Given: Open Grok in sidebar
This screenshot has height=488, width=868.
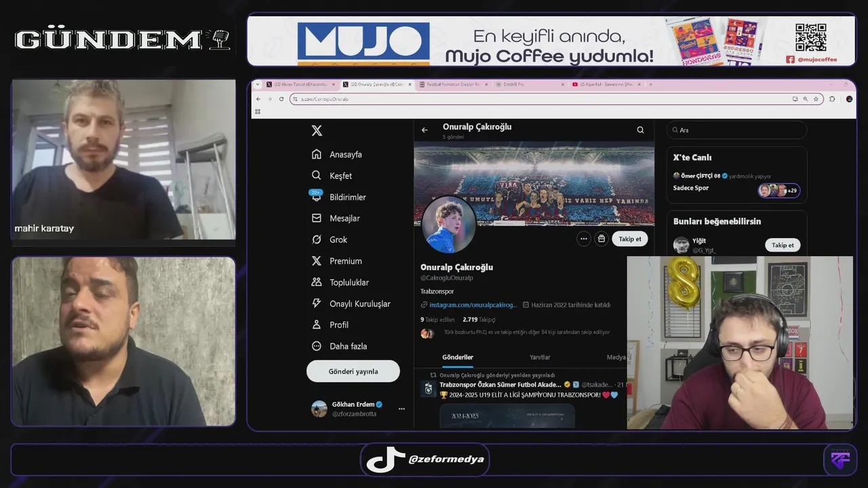Looking at the screenshot, I should (329, 239).
